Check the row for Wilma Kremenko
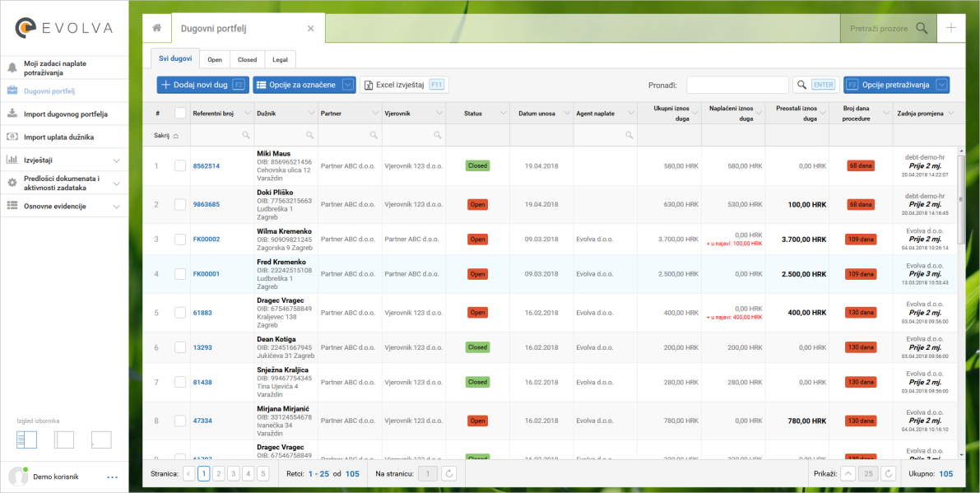 180,239
